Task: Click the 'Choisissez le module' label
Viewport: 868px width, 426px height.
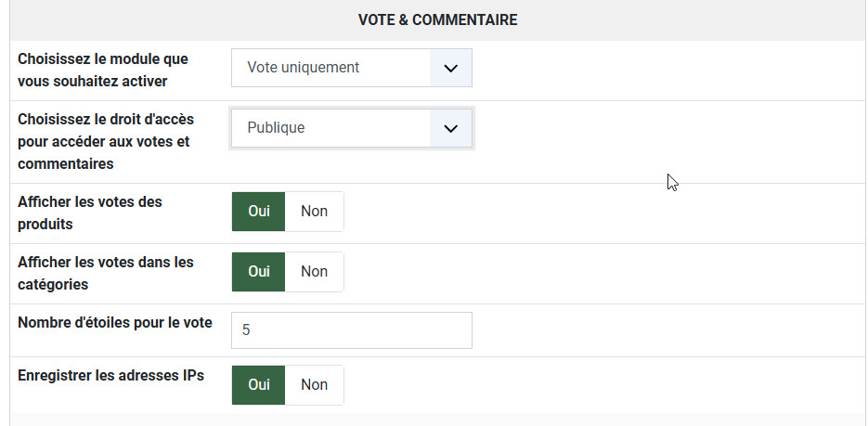Action: pos(102,70)
